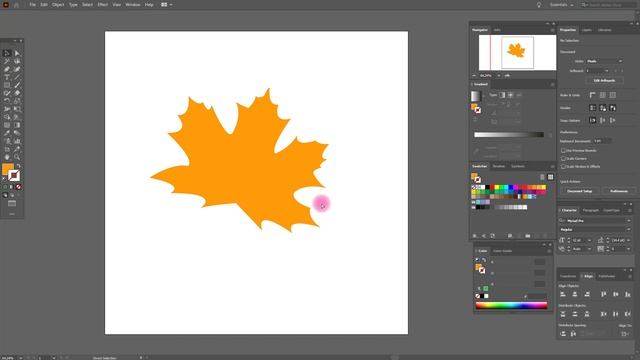Click the Keyboard Increment field

click(x=602, y=141)
